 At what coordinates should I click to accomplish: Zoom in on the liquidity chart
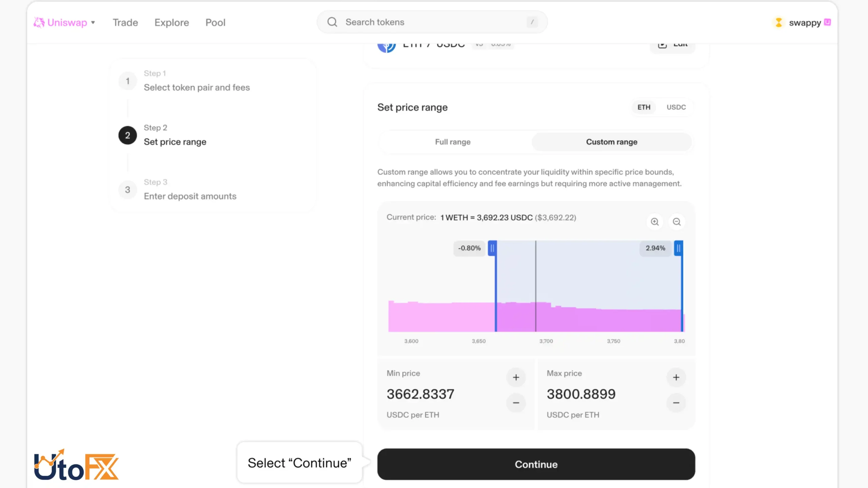(655, 222)
